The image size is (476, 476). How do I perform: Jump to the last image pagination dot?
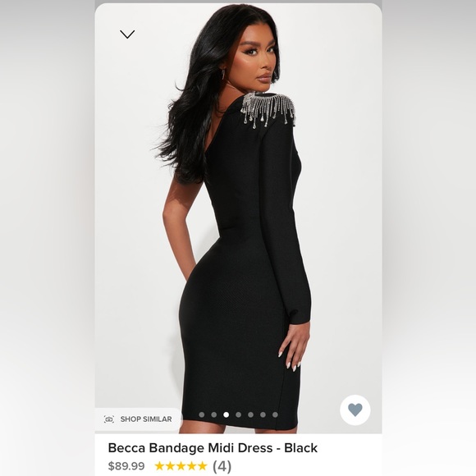tap(275, 414)
